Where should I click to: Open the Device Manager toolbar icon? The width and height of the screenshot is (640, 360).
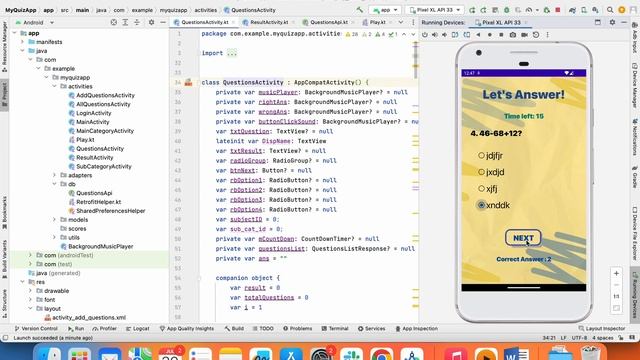tap(584, 10)
